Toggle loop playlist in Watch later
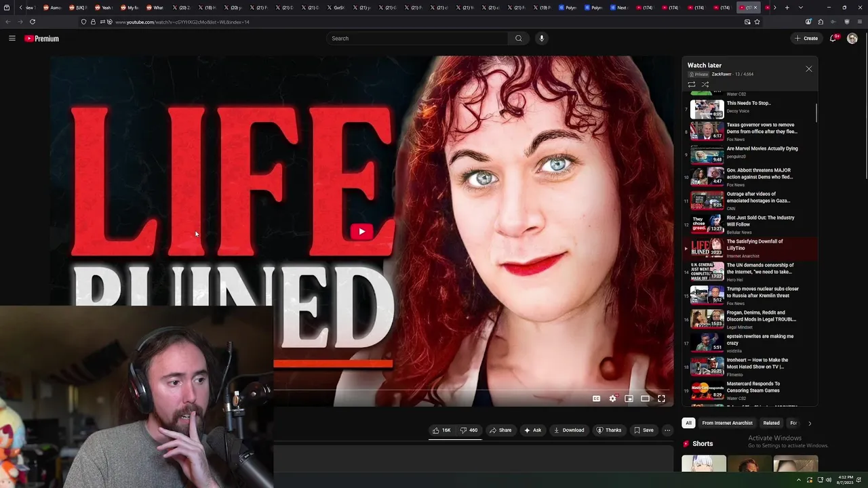Viewport: 868px width, 488px height. click(692, 85)
